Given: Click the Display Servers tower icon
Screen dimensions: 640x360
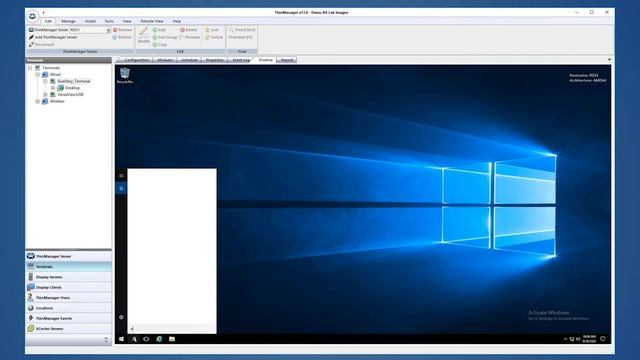Looking at the screenshot, I should click(x=31, y=277).
